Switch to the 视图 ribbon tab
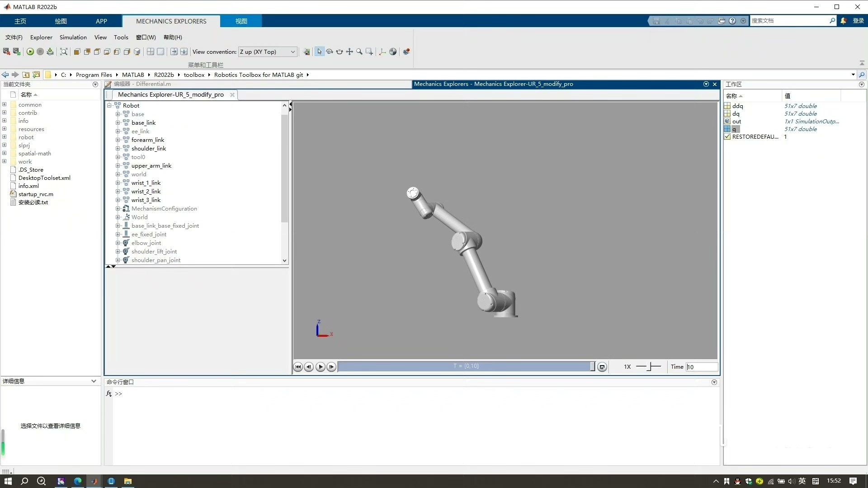The height and width of the screenshot is (488, 868). (241, 21)
